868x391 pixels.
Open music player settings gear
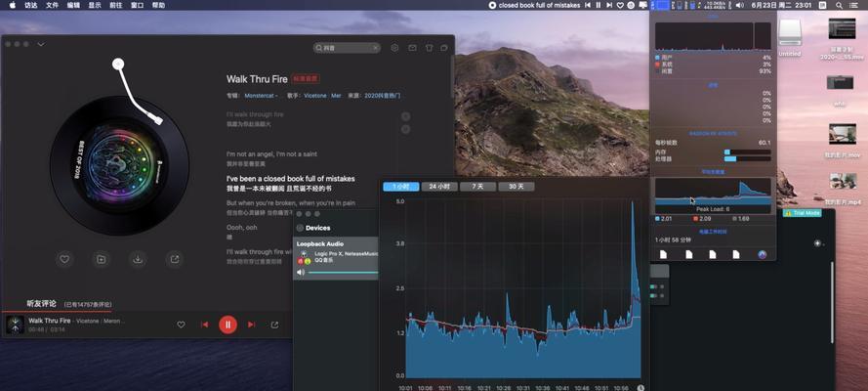[x=394, y=48]
